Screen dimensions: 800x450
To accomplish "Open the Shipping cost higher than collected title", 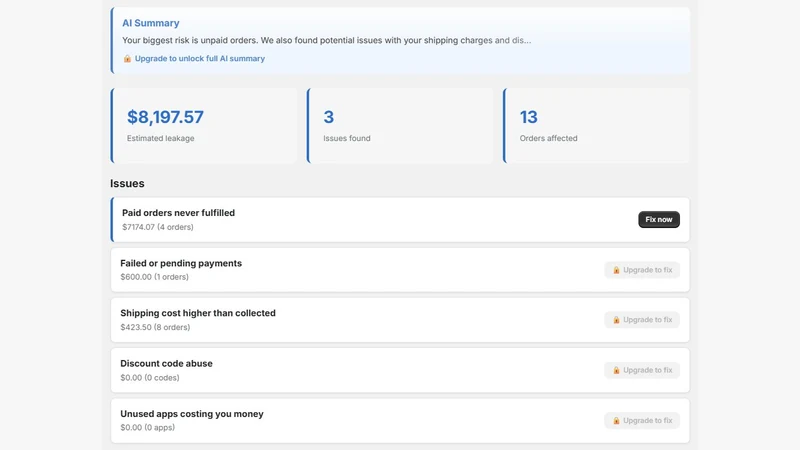I will (198, 313).
